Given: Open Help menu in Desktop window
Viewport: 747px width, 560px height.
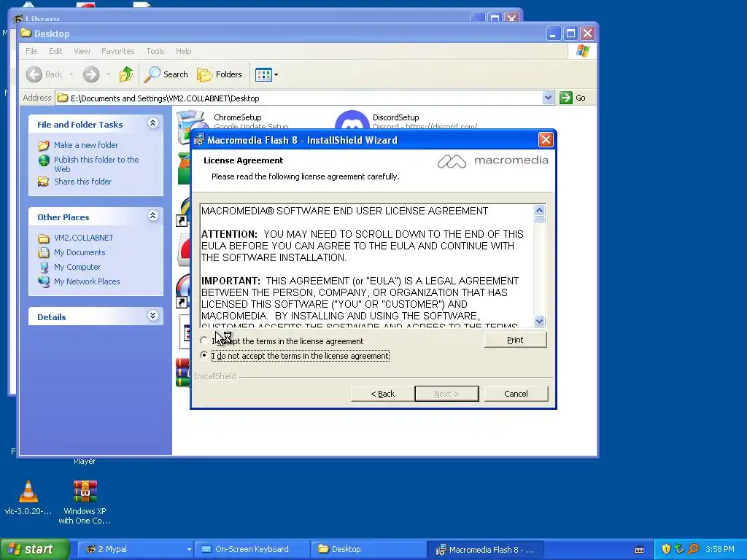Looking at the screenshot, I should (x=183, y=51).
